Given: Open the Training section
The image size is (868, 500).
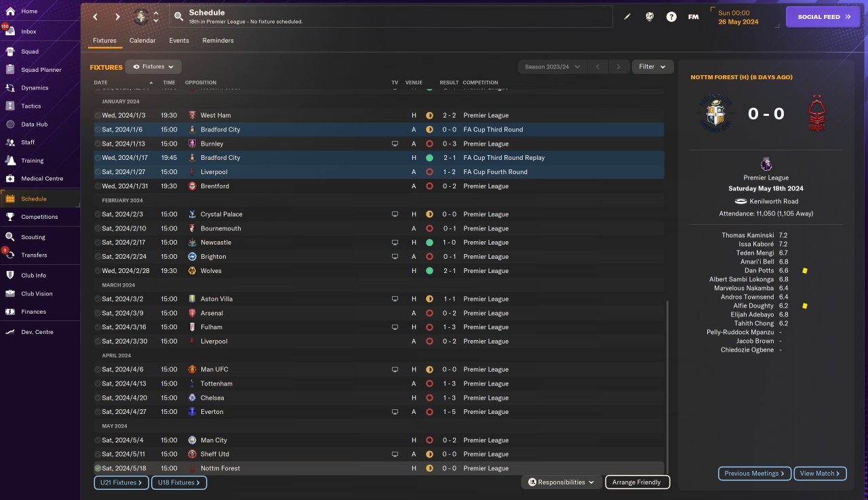Looking at the screenshot, I should [32, 161].
